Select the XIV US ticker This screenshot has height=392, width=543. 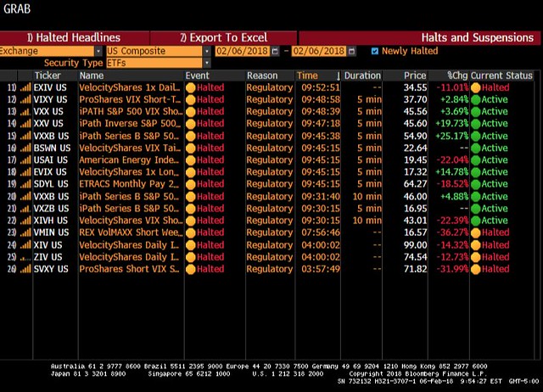click(x=48, y=245)
